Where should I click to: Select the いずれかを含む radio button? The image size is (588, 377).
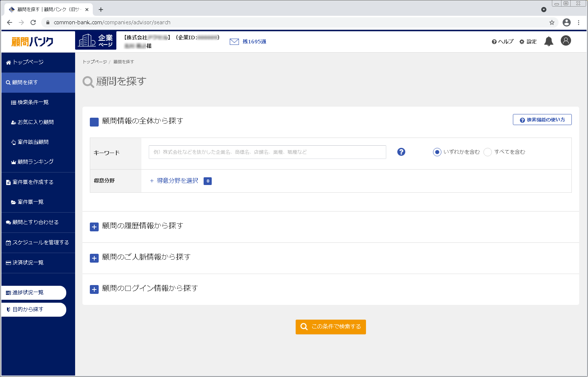(x=437, y=152)
